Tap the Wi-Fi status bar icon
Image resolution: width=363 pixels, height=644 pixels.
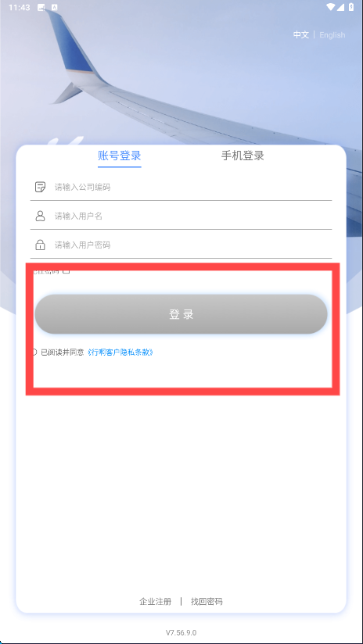pos(331,7)
